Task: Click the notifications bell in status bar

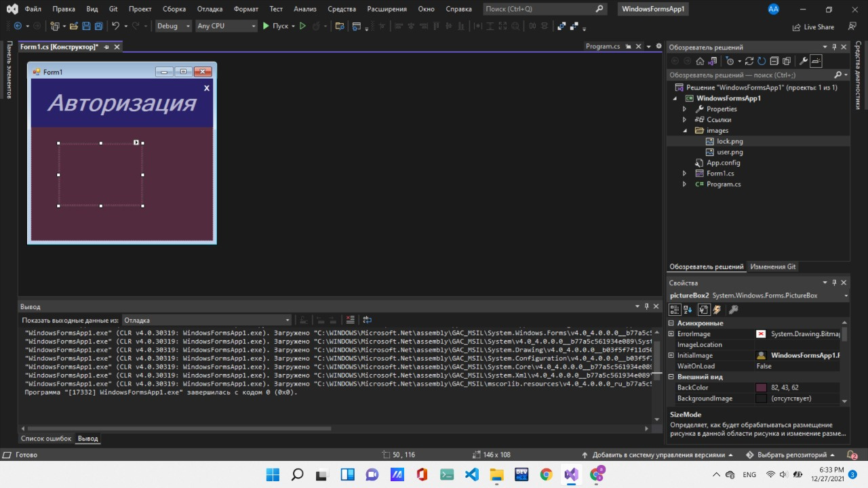Action: pyautogui.click(x=852, y=455)
